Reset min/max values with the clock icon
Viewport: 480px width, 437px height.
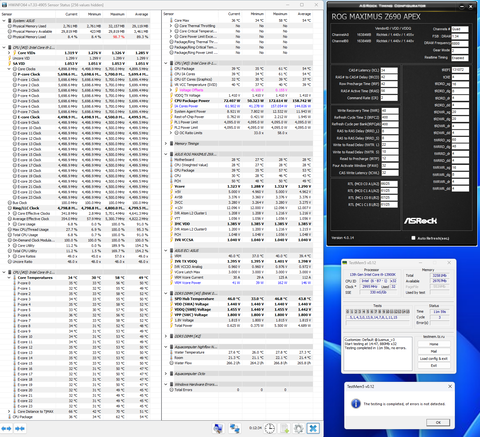pos(270,428)
